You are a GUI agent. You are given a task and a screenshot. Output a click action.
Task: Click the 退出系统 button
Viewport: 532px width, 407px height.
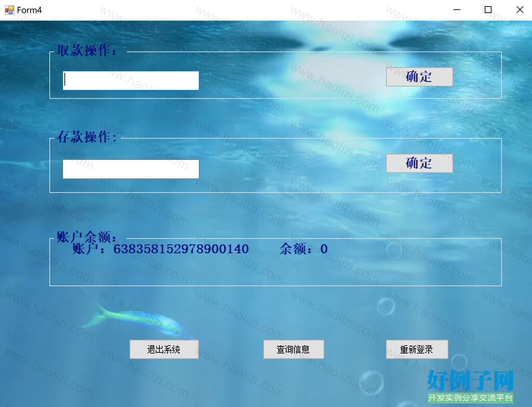click(x=164, y=349)
